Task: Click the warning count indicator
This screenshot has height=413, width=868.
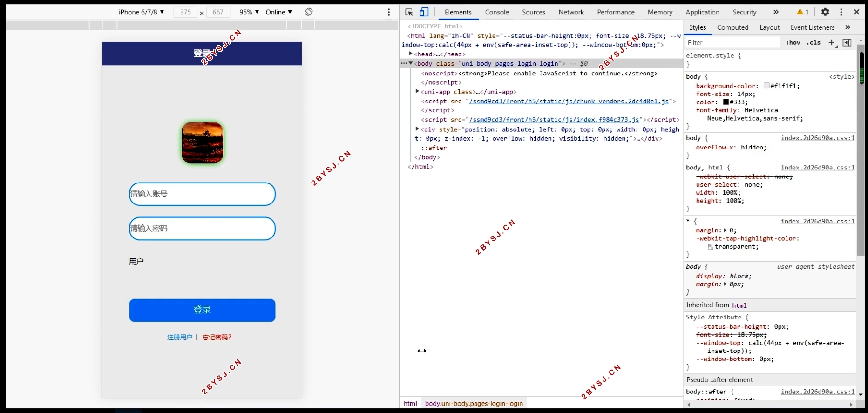Action: click(x=803, y=12)
